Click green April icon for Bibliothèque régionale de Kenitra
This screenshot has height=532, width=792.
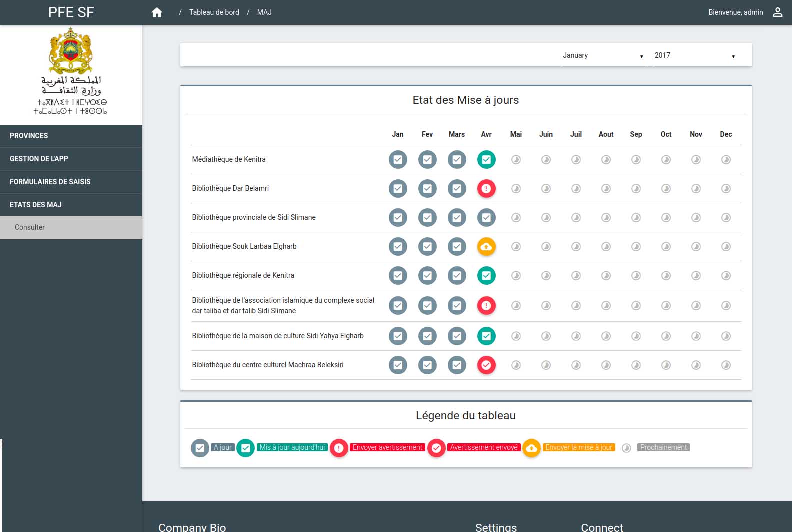tap(486, 276)
